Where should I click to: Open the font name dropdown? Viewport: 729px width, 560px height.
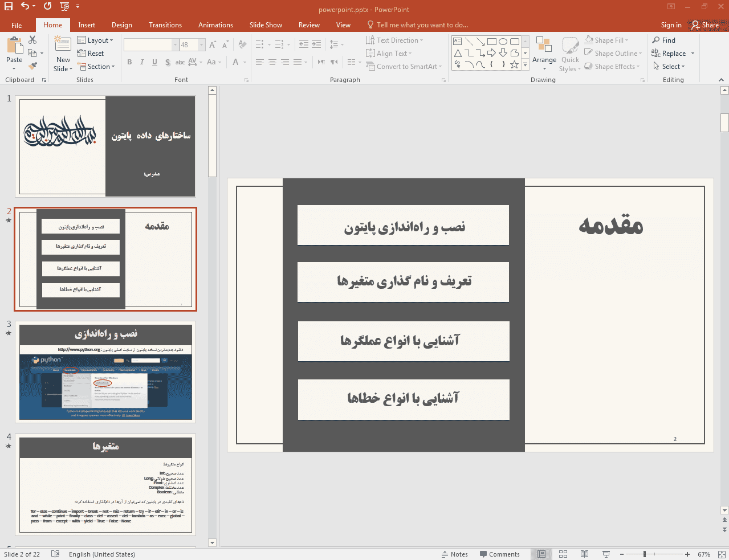176,44
